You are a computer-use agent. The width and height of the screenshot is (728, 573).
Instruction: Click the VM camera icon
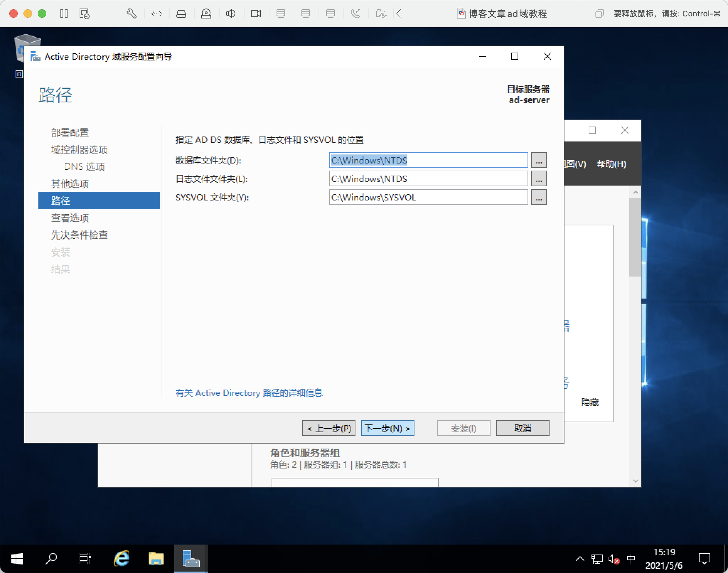(256, 14)
